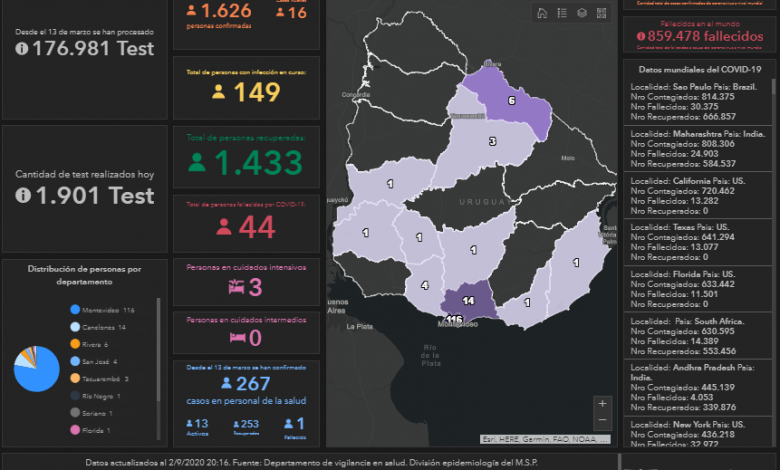Screen dimensions: 780x470
Task: Click the purple region labeled 14 on map
Action: click(x=469, y=300)
